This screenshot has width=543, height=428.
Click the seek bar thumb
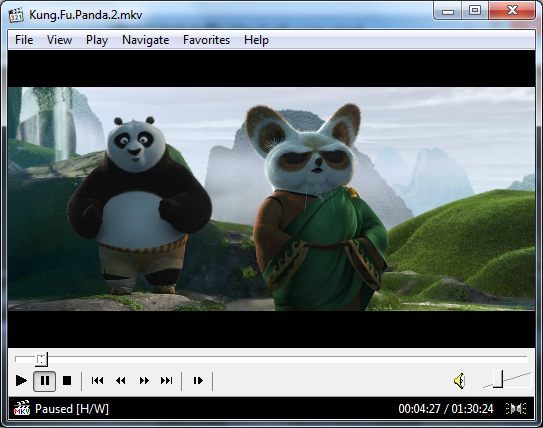point(42,359)
